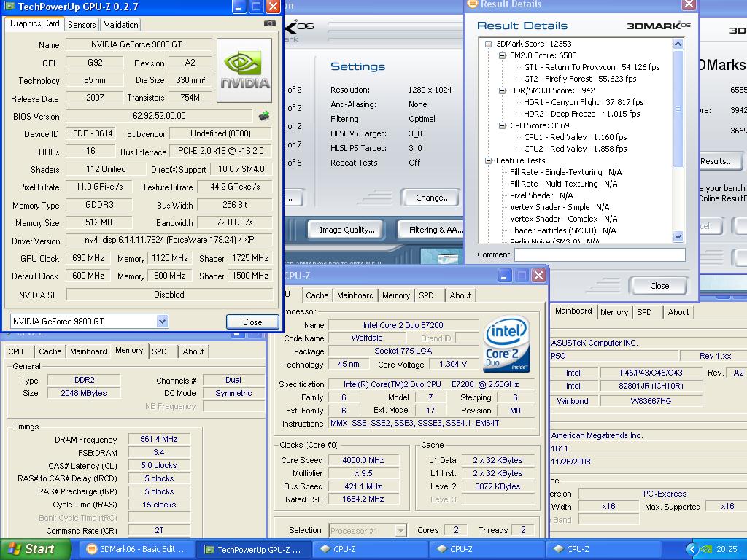This screenshot has height=560, width=747.
Task: Click the 3DMark06 logo in Result Details
Action: (658, 26)
